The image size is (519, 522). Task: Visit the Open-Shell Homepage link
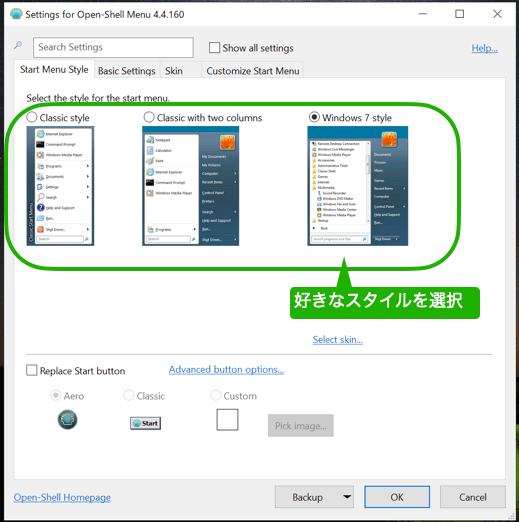click(62, 497)
